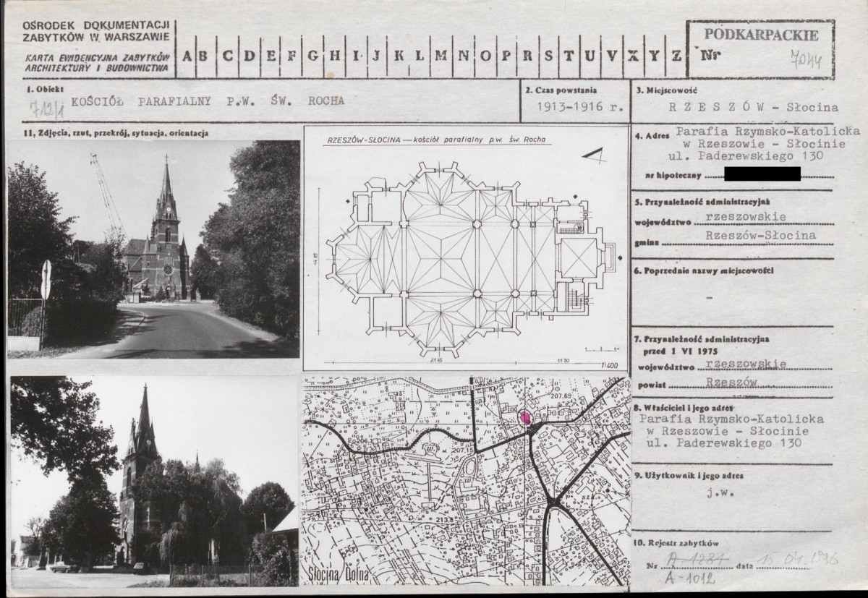Open the Słocina Dolna situational map
This screenshot has height=598, width=868.
tap(466, 480)
